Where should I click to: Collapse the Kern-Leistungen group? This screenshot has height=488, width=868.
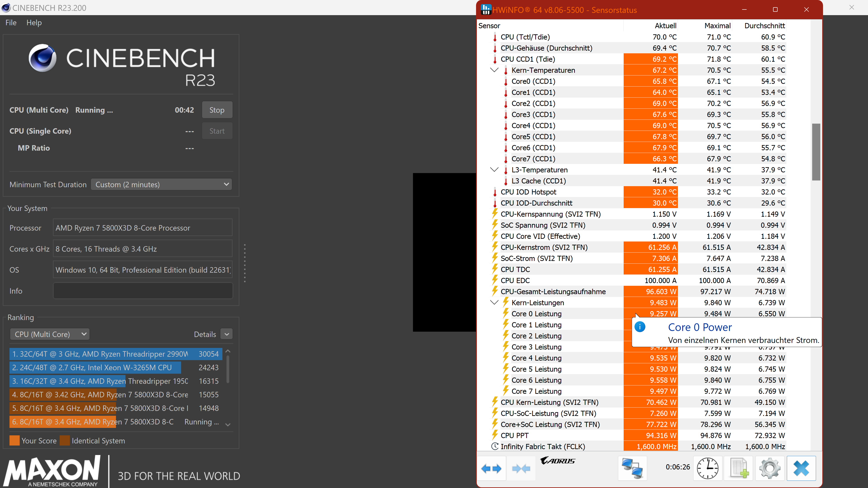[x=494, y=303]
